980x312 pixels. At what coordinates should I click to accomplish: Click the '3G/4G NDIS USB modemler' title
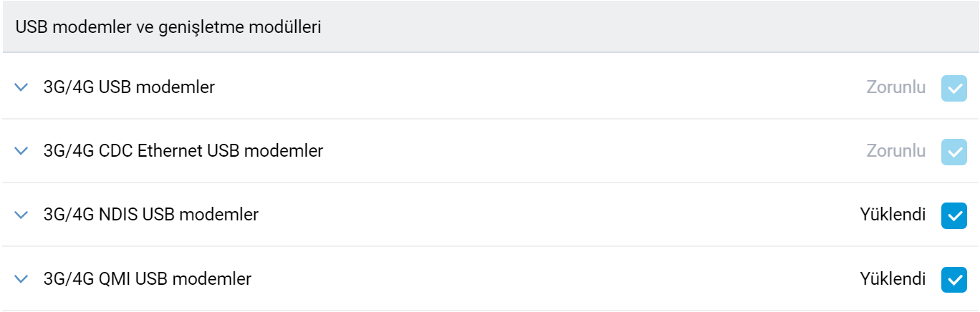tap(150, 215)
